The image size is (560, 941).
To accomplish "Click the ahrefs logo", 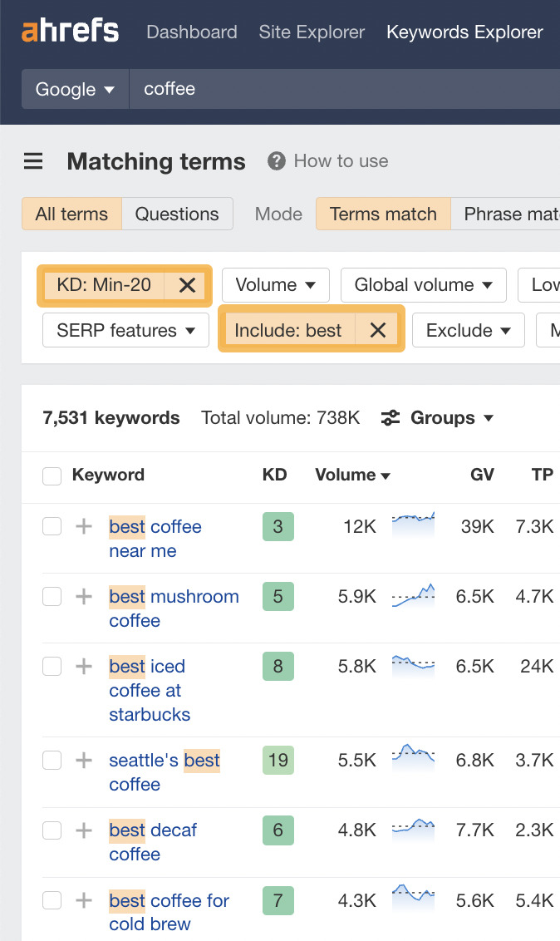I will click(x=70, y=32).
